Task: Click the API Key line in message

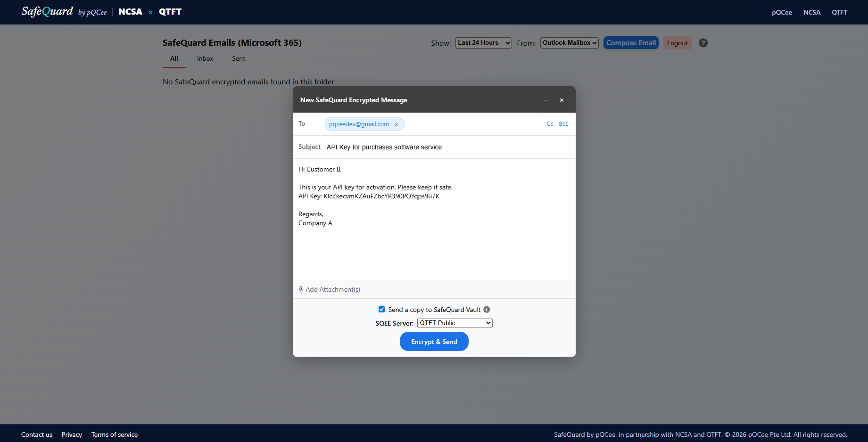Action: click(369, 196)
